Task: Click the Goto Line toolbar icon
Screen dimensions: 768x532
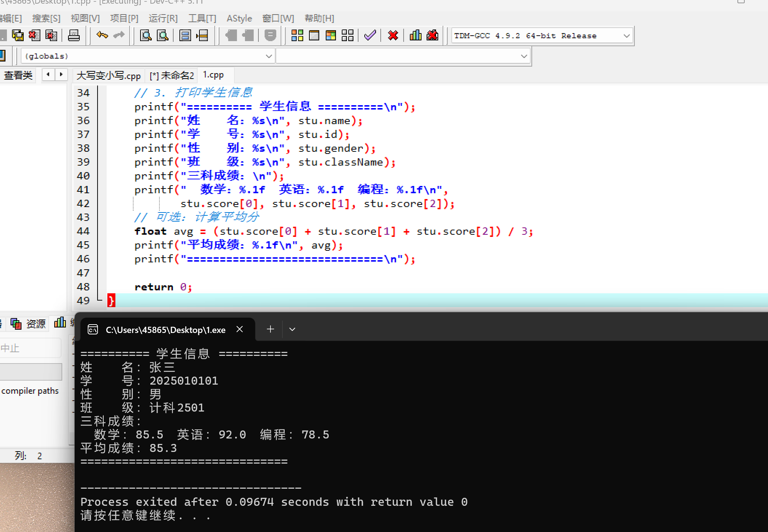Action: pyautogui.click(x=202, y=35)
